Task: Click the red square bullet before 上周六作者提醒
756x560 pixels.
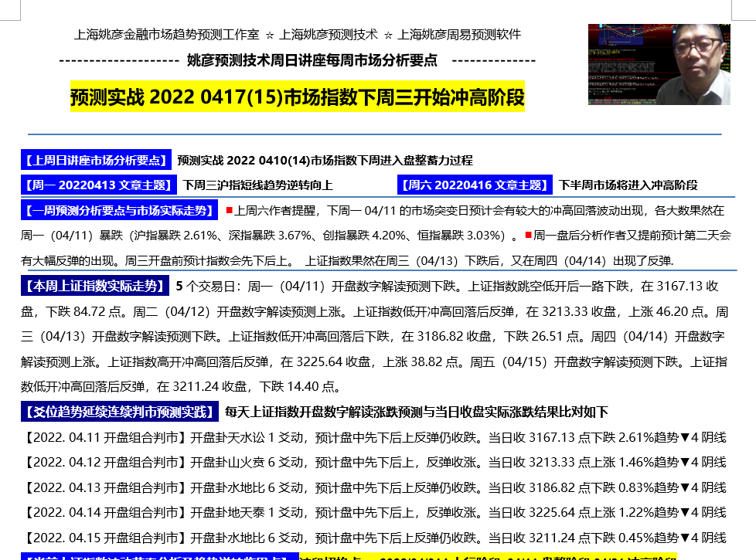Action: coord(229,210)
